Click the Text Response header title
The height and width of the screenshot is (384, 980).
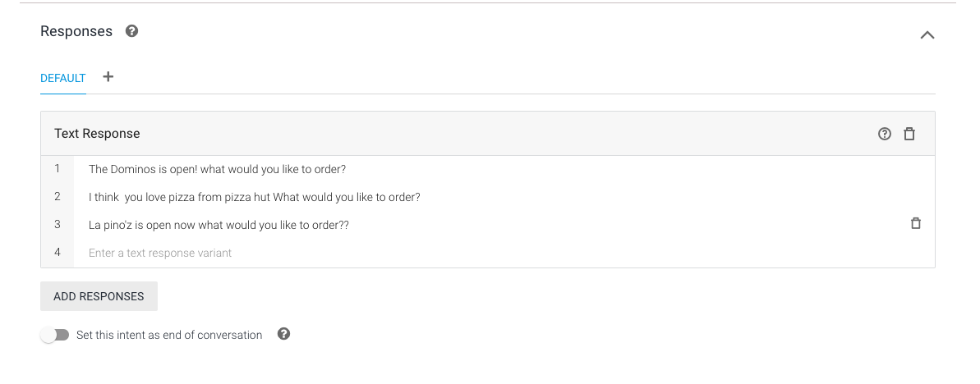point(97,134)
